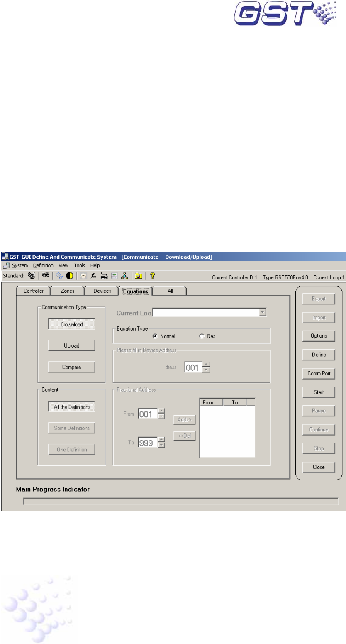
Task: Open Comm Port settings
Action: [319, 373]
